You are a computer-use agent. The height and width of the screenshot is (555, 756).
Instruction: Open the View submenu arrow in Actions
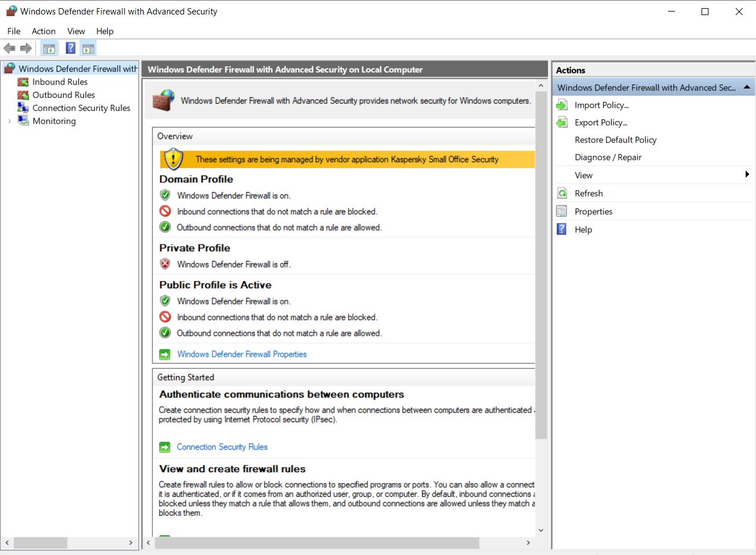pyautogui.click(x=747, y=175)
